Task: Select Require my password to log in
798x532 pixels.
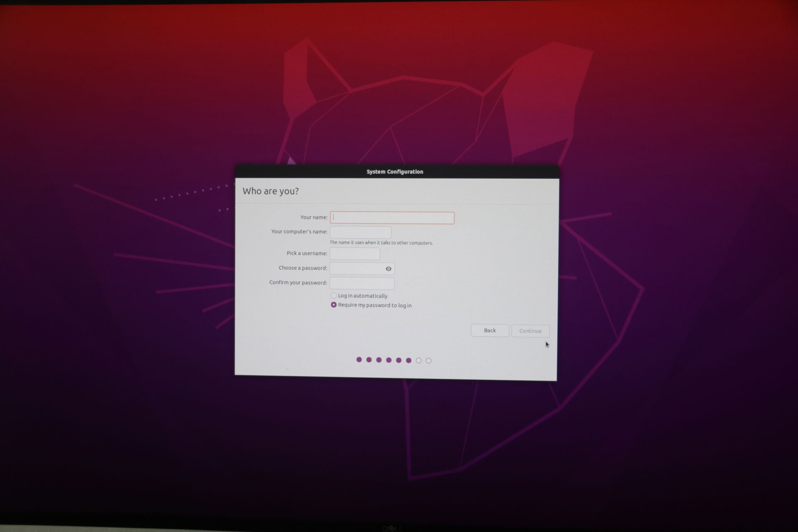Action: 371,305
